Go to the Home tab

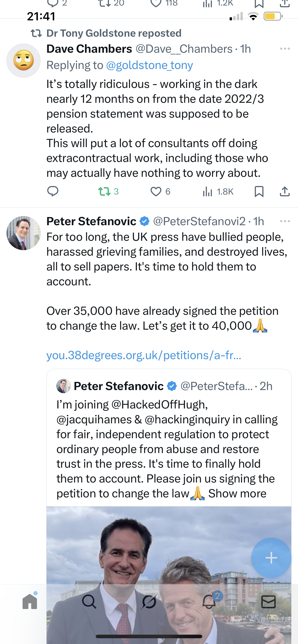pos(30,601)
